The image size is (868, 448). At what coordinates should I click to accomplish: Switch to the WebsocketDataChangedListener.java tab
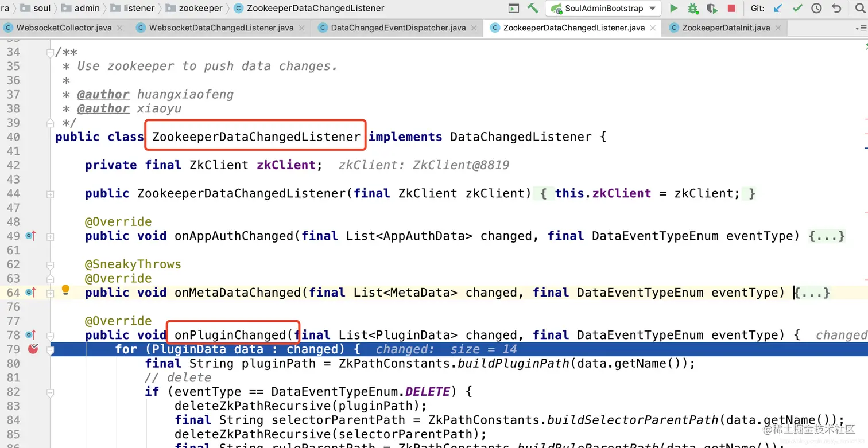[221, 28]
